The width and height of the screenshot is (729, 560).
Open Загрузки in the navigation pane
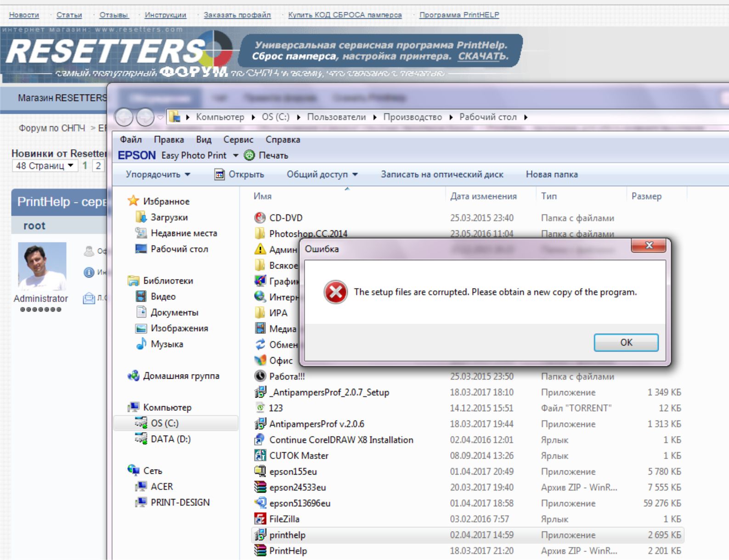point(169,217)
